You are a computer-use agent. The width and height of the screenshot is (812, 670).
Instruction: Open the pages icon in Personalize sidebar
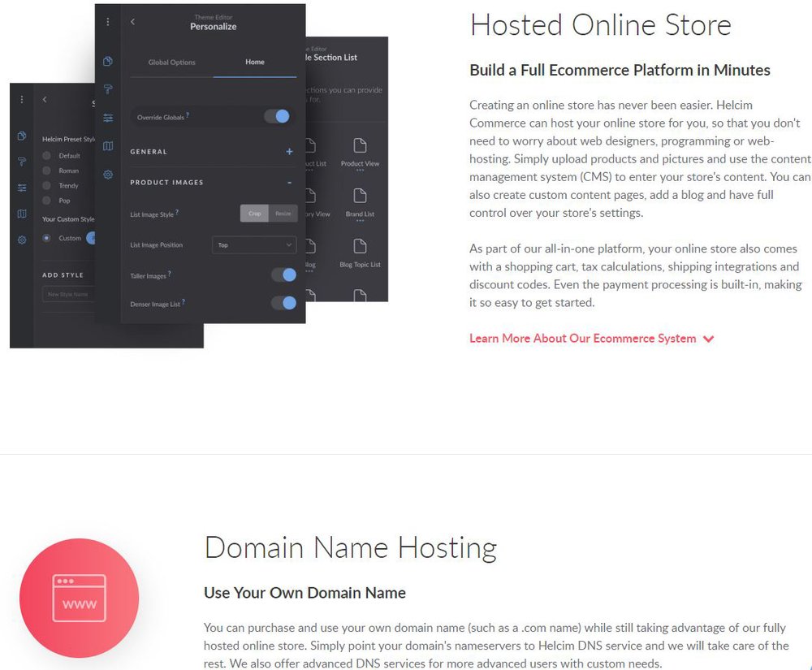tap(108, 62)
